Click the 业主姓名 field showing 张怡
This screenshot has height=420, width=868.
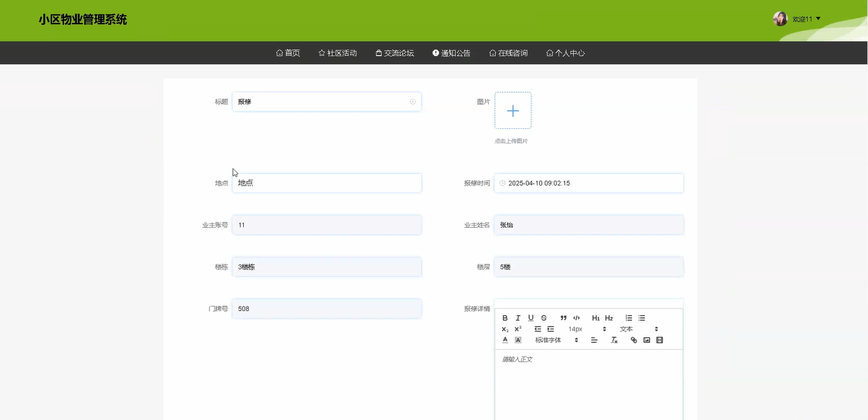589,225
